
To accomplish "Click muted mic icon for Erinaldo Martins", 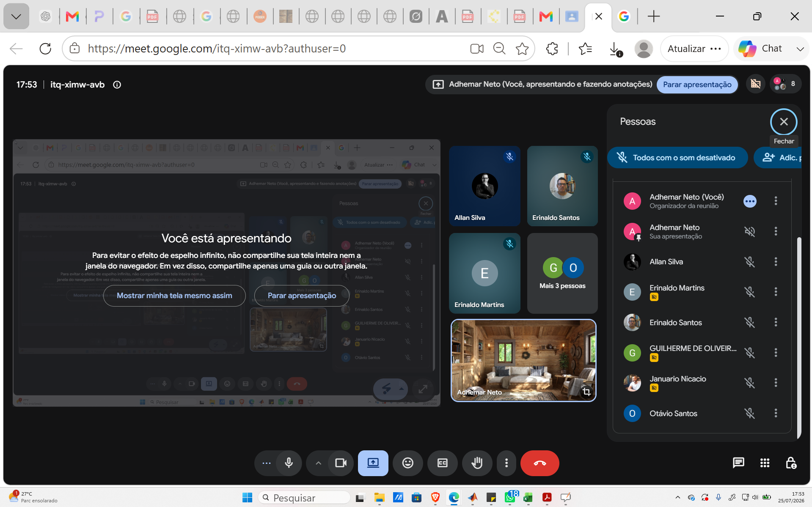I will (749, 292).
